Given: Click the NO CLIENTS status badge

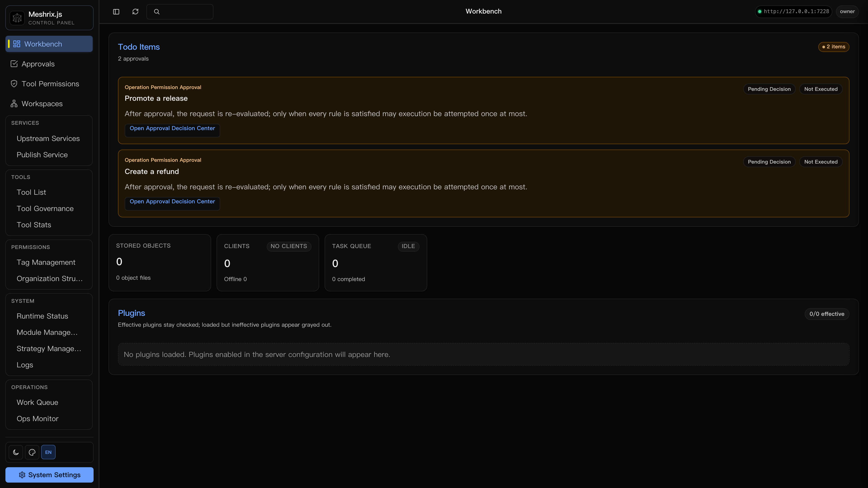Looking at the screenshot, I should coord(289,246).
